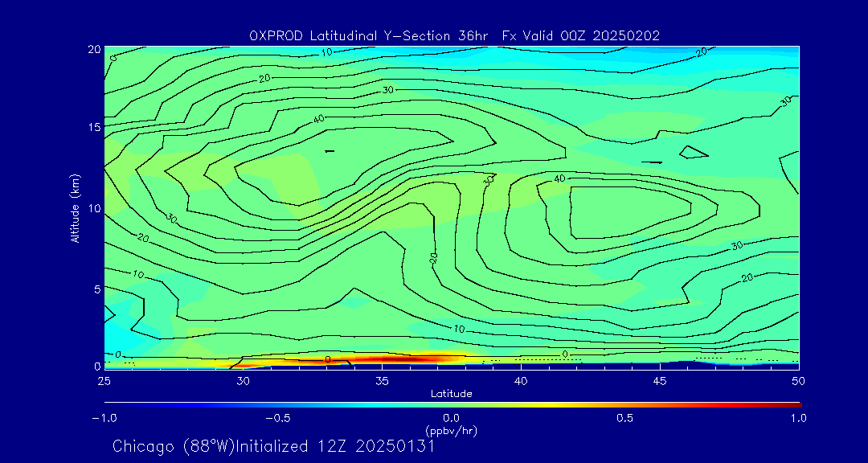Click the 20 altitude tick label at top
Viewport: 868px width, 463px height.
(x=92, y=49)
